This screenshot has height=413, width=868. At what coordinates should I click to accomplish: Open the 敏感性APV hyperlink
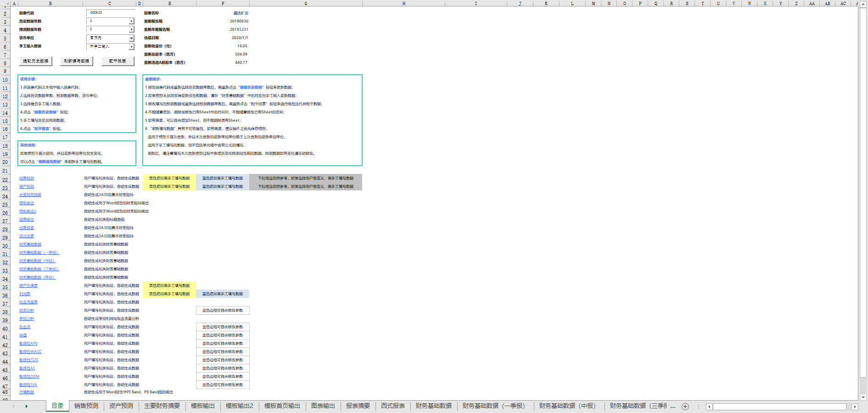(x=28, y=344)
